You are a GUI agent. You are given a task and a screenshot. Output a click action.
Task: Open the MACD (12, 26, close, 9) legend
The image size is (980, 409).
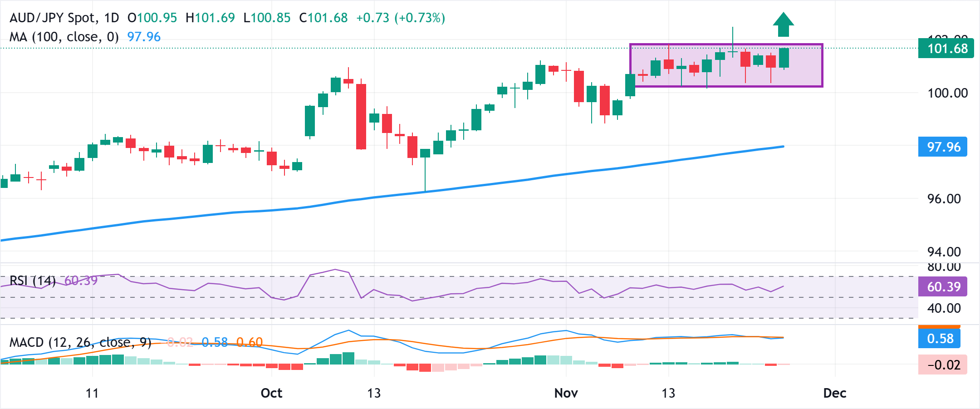(80, 342)
